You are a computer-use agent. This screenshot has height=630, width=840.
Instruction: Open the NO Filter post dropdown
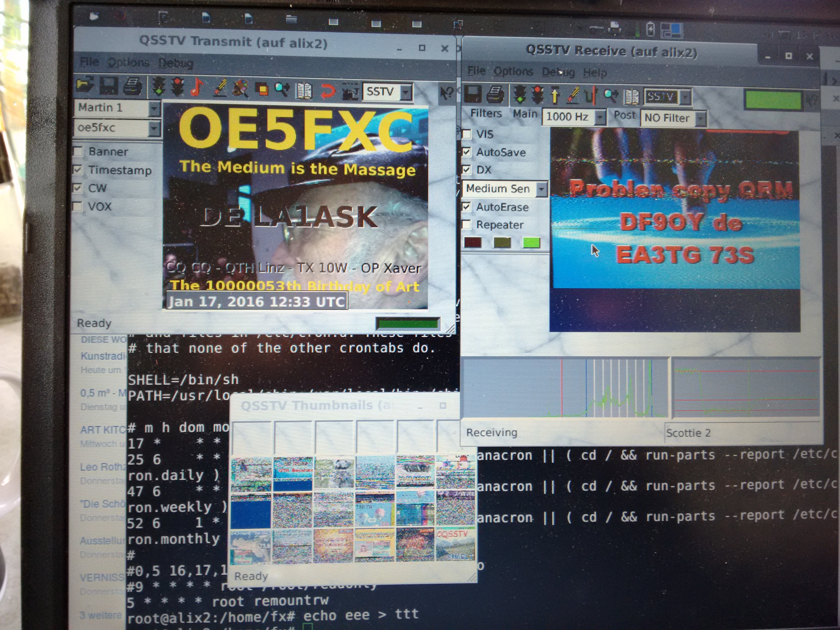700,119
